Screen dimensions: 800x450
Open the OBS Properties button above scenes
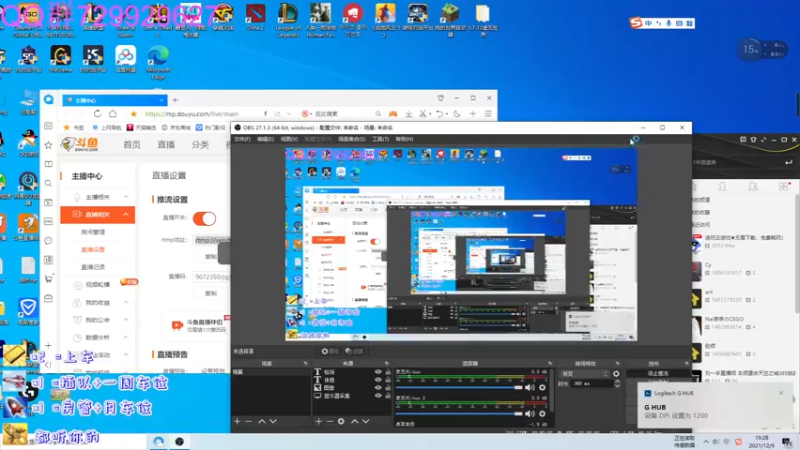click(330, 351)
